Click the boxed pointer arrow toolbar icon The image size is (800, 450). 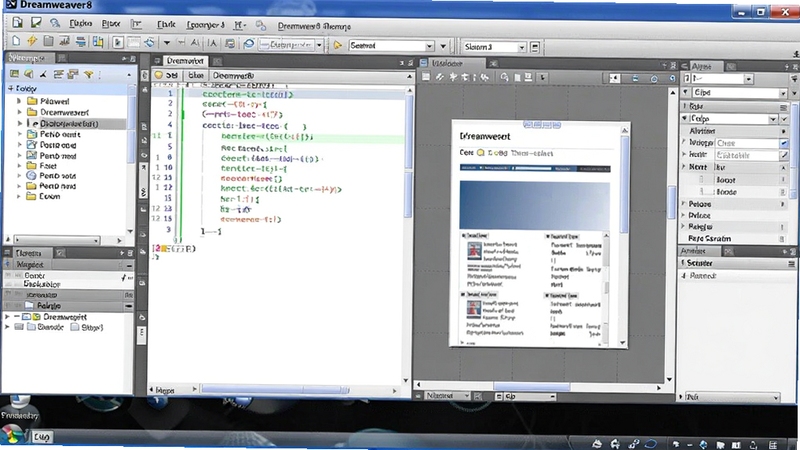118,43
